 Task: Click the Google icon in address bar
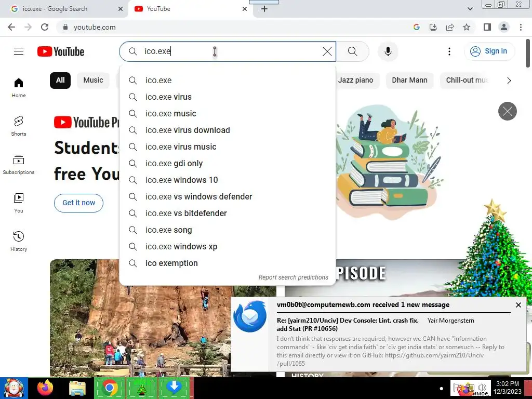click(x=417, y=27)
